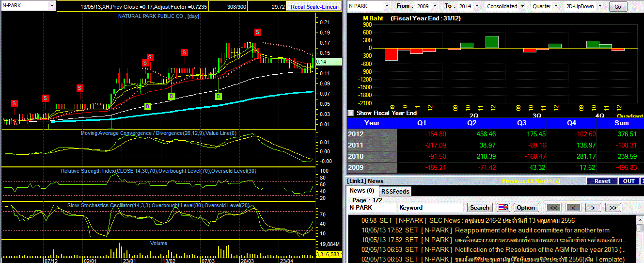Screen dimensions: 644x263
Task: Click the Previous 12 Month(s) label
Action: [531, 181]
